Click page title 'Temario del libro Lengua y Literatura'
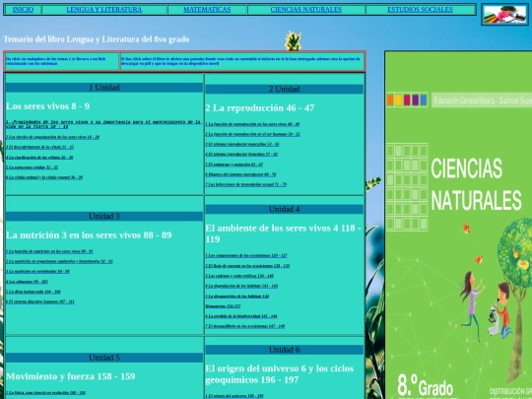Screen dimensions: 532x399 (97, 39)
